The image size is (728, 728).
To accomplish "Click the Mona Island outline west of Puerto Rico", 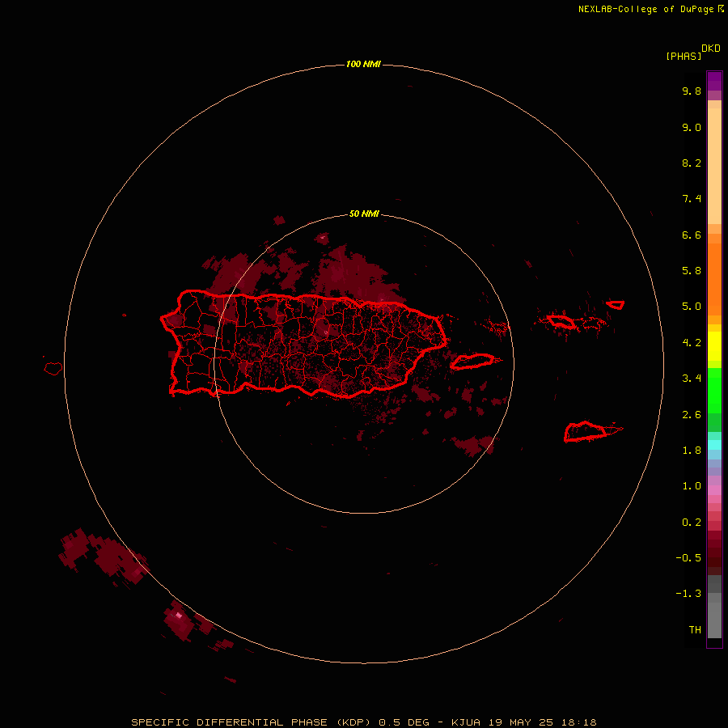I will [x=53, y=369].
